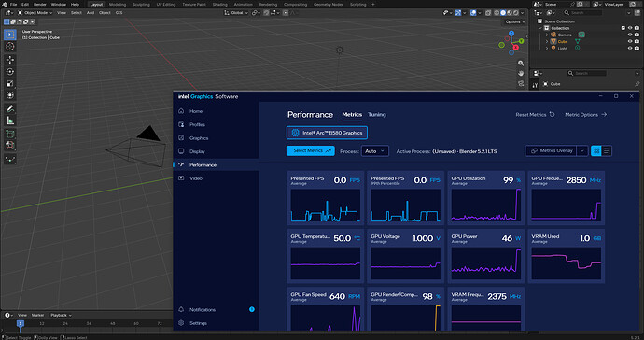
Task: Open the Process Auto dropdown
Action: 374,151
